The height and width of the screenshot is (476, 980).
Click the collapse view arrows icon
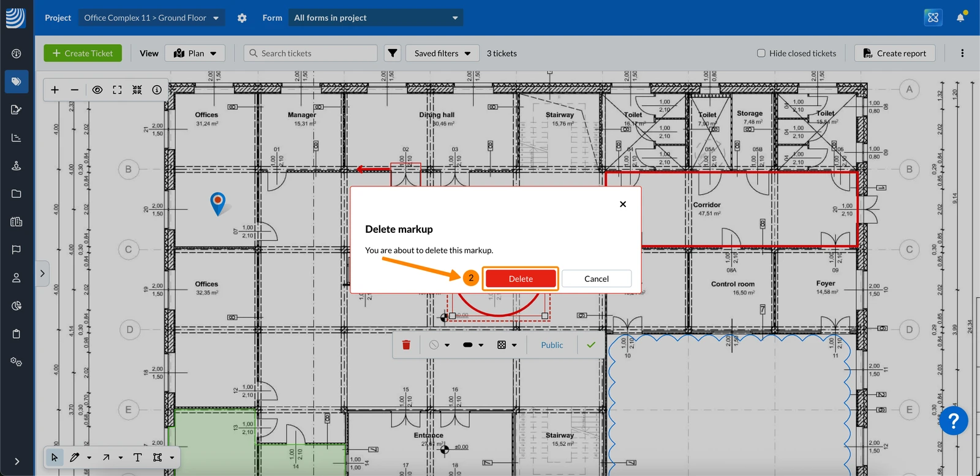pyautogui.click(x=137, y=90)
